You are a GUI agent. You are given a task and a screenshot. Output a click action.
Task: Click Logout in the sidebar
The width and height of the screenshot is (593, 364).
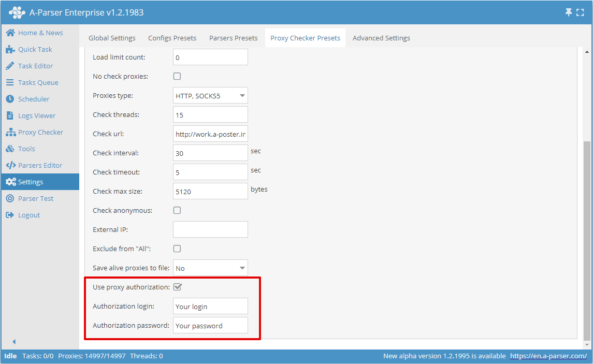click(29, 215)
